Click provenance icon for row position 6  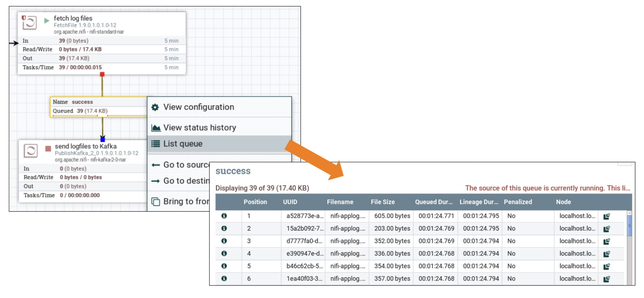pos(606,279)
